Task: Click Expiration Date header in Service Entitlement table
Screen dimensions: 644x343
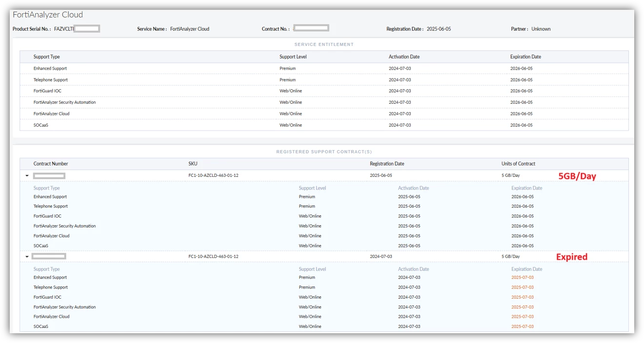Action: point(525,57)
